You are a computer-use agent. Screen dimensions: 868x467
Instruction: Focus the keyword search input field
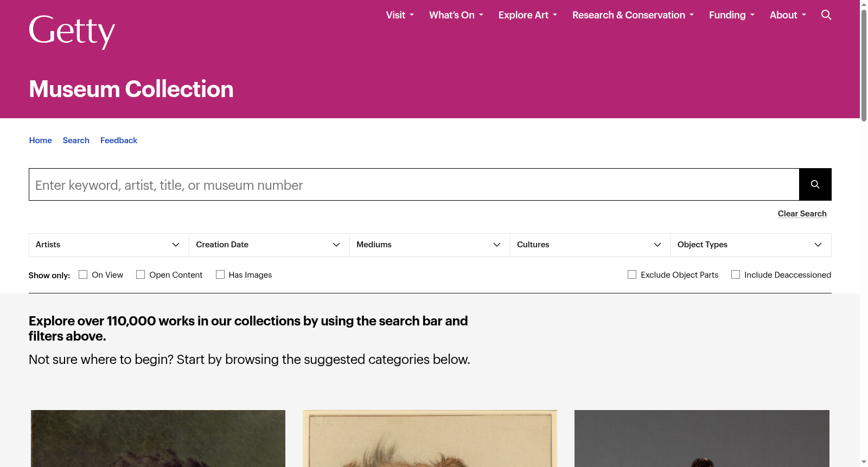tap(414, 184)
